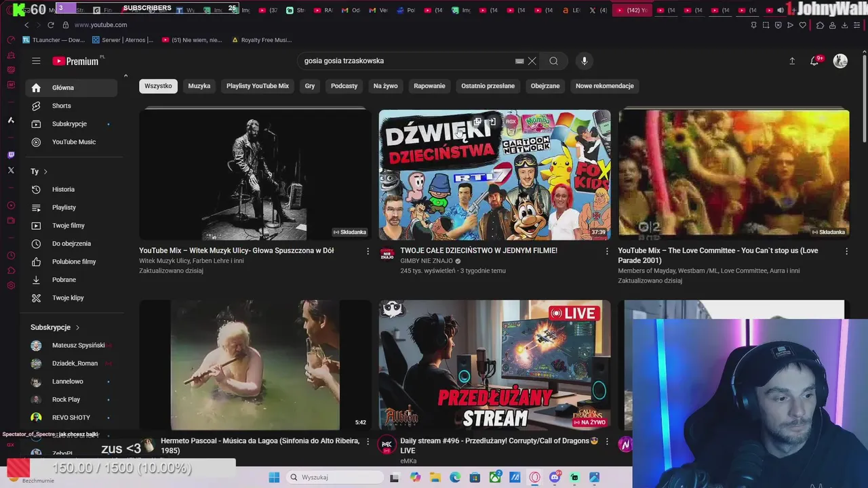Open the browser extensions icon
The image size is (868, 488).
click(820, 25)
